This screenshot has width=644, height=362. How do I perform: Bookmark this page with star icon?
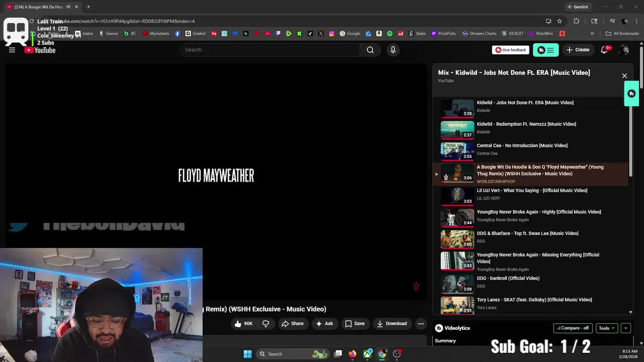tap(559, 21)
